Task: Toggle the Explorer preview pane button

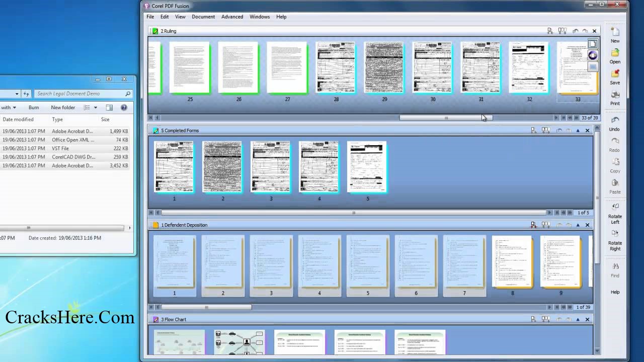Action: pos(109,108)
